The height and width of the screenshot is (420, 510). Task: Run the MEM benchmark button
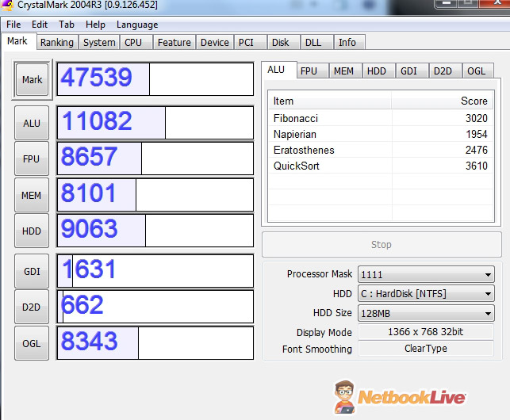pyautogui.click(x=32, y=195)
